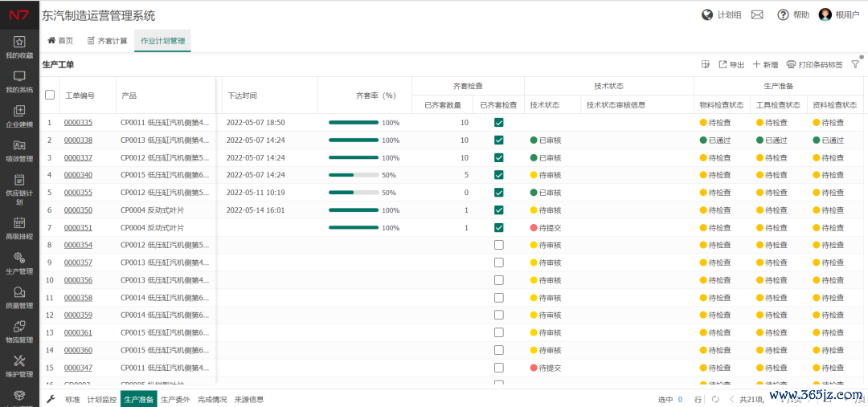Check 已齐套检查 for order 0000354

tap(499, 244)
